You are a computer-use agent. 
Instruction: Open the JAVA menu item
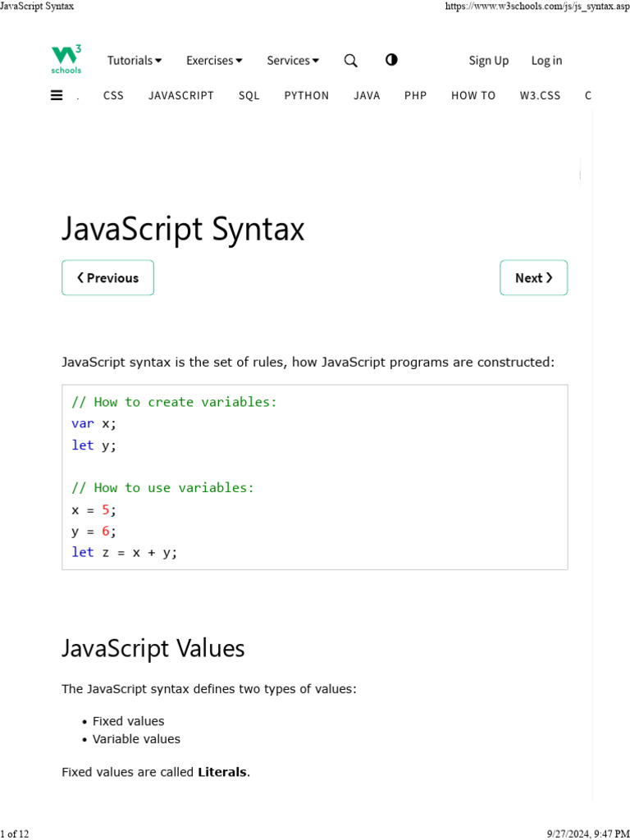click(367, 95)
